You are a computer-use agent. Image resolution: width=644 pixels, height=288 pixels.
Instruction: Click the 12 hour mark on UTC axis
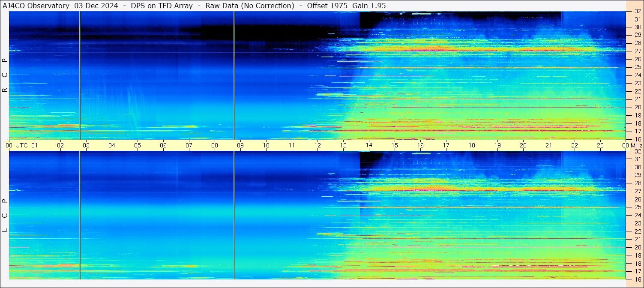pyautogui.click(x=318, y=145)
